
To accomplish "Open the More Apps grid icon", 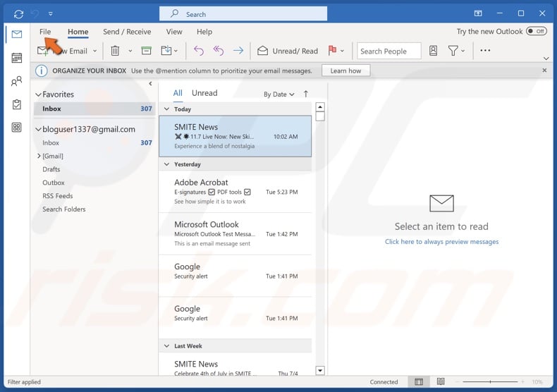I will [x=16, y=127].
